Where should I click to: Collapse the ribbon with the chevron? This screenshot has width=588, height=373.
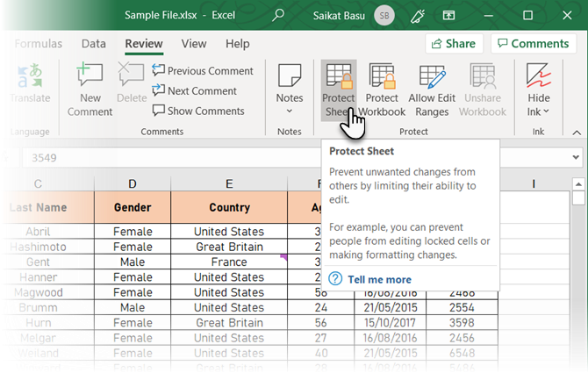(x=576, y=132)
